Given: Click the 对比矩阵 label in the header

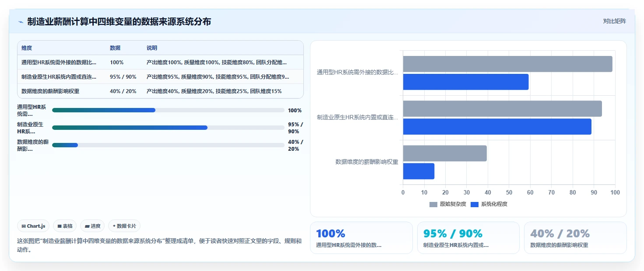Looking at the screenshot, I should tap(614, 21).
